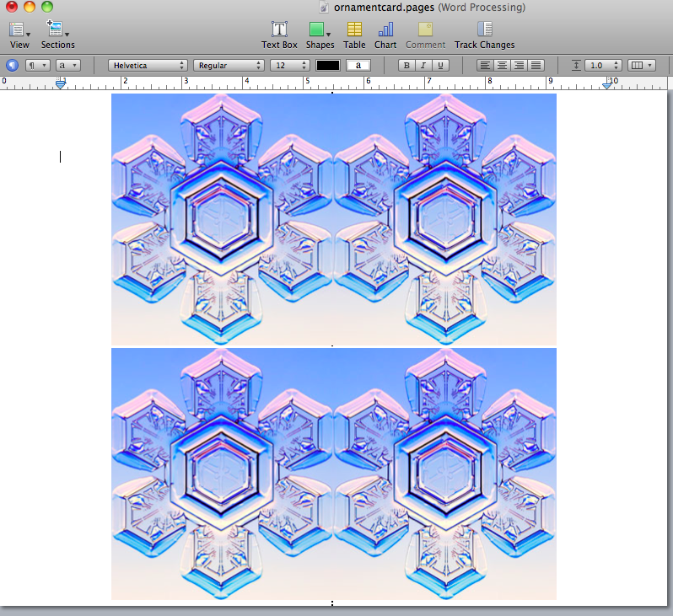Toggle underline formatting
673x616 pixels.
pos(440,65)
